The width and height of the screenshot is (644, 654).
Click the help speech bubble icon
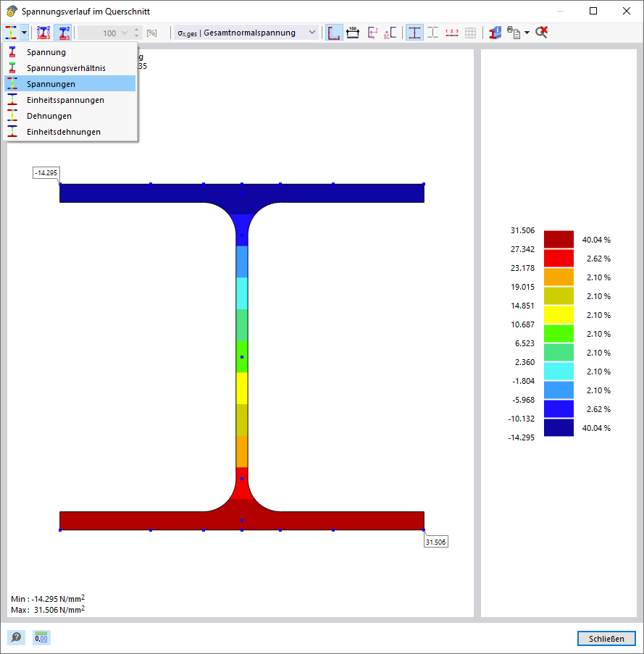click(x=16, y=637)
